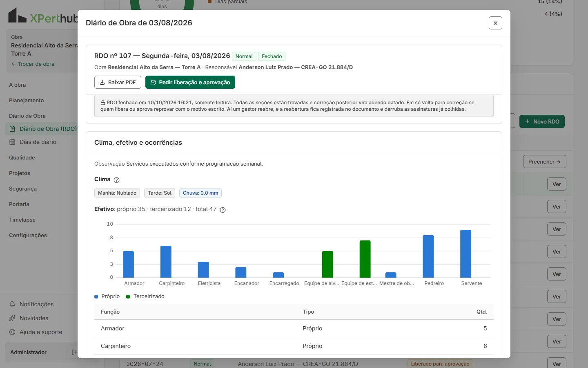Click the XPerthub logo icon

coord(18,16)
